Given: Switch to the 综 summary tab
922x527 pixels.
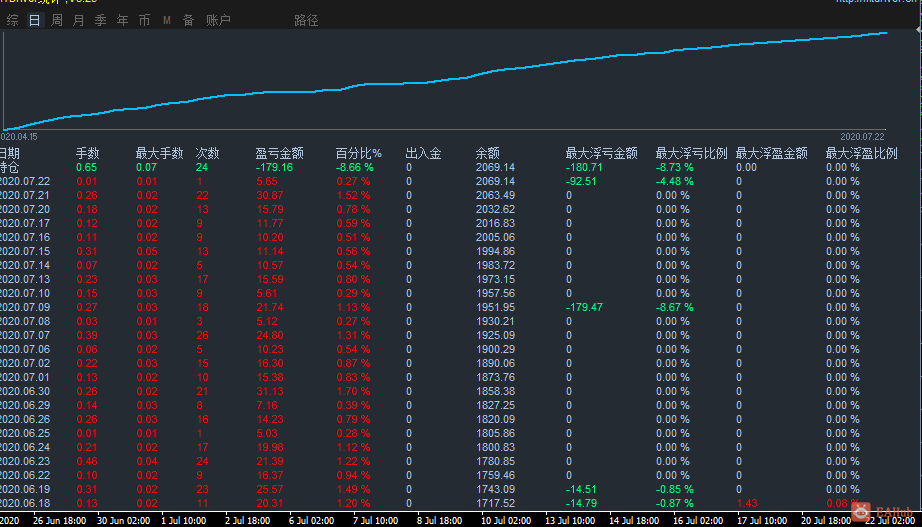Looking at the screenshot, I should point(12,21).
